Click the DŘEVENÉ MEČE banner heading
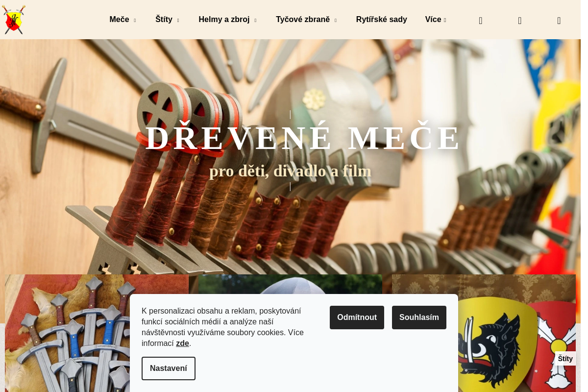588x392 pixels. (x=303, y=138)
